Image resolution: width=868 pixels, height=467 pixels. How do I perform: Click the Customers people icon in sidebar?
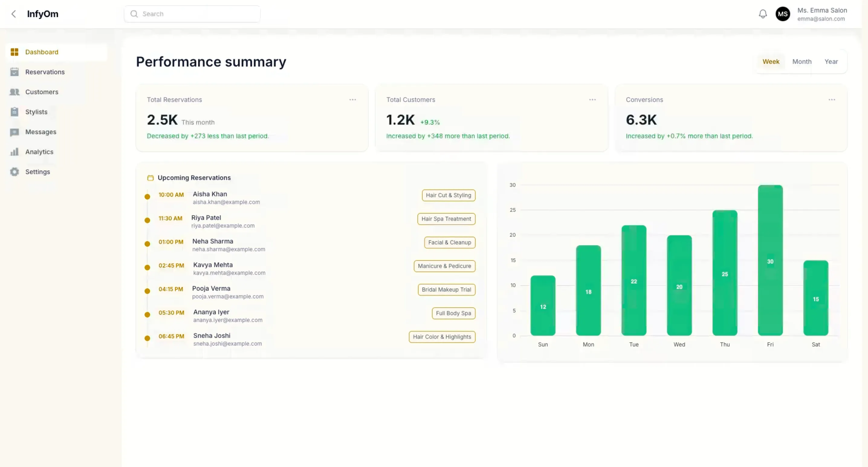tap(14, 92)
